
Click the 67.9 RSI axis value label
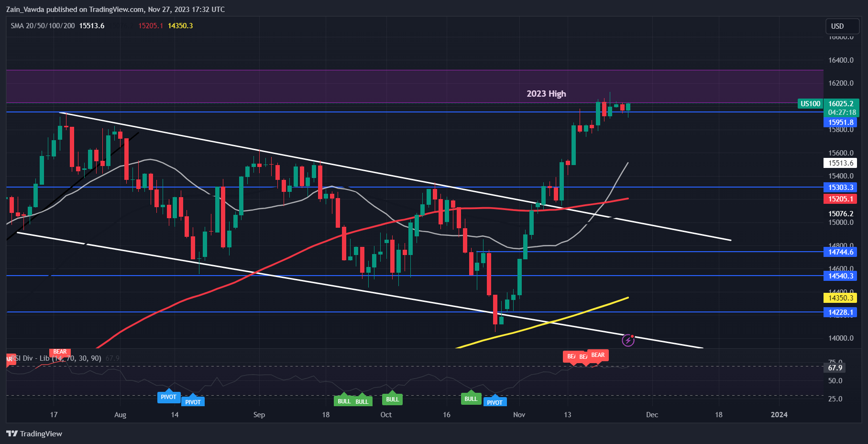[835, 368]
